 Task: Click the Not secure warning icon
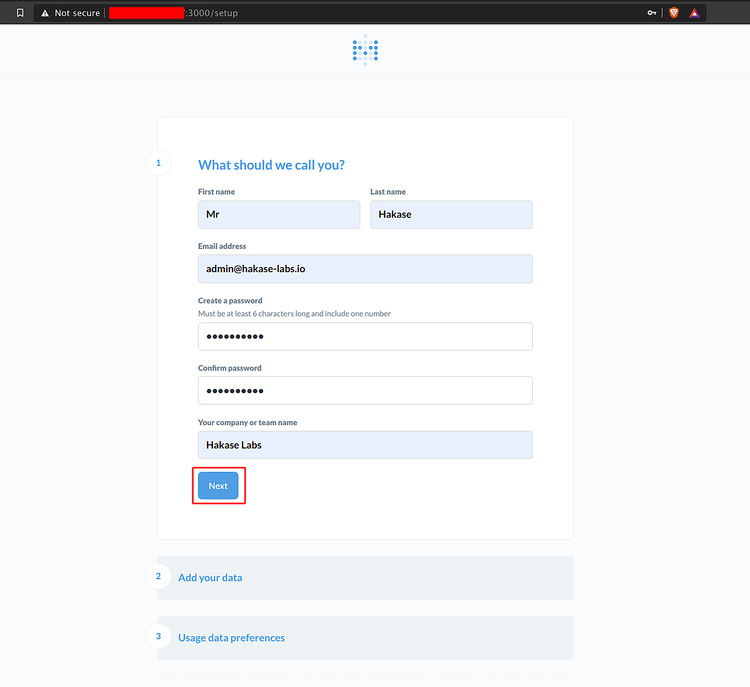[45, 13]
